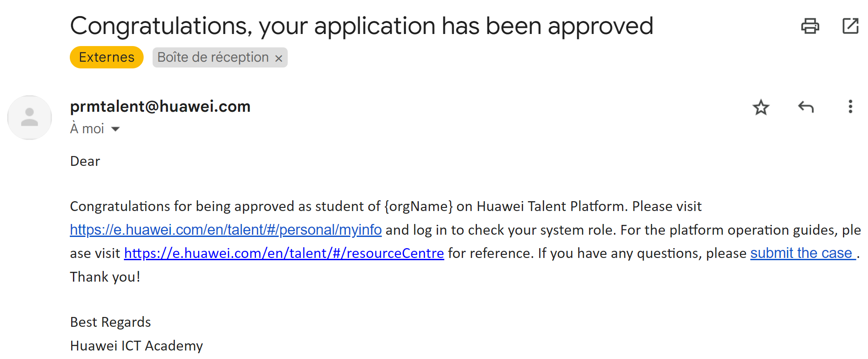The width and height of the screenshot is (868, 359).
Task: Click the sender's gray avatar picture
Action: pos(30,118)
